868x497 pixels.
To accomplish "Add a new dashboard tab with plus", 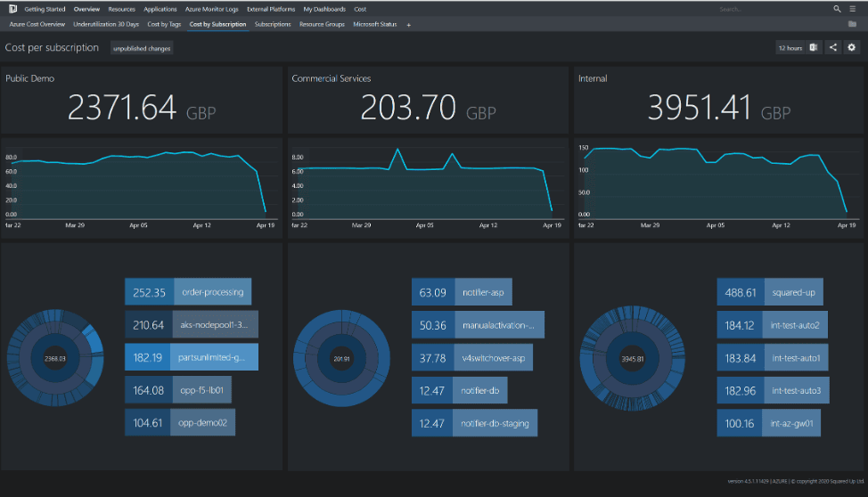I will 408,25.
